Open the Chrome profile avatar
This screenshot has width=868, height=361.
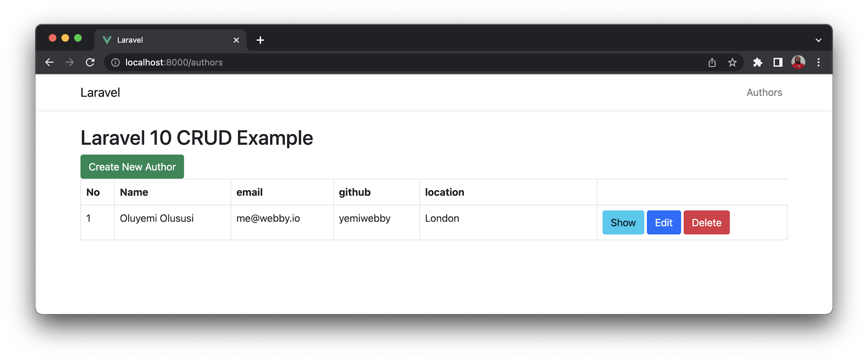click(798, 63)
